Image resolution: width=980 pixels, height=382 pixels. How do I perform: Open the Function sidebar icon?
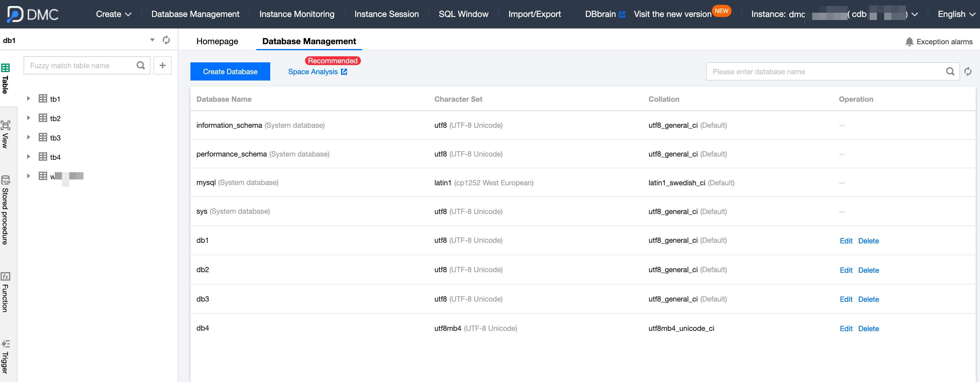click(x=5, y=276)
